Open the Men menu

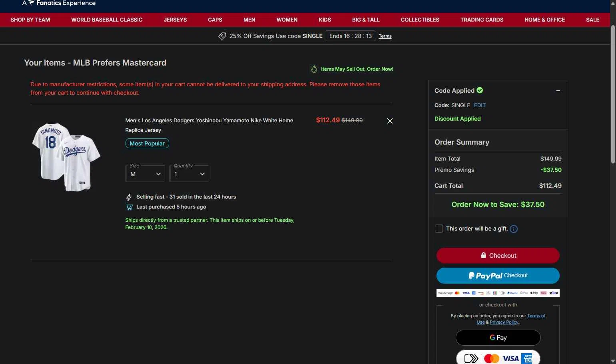[249, 20]
